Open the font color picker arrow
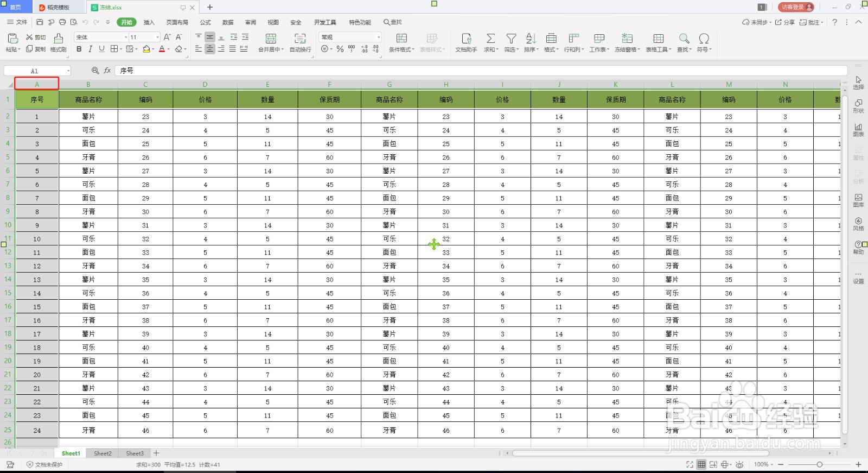The width and height of the screenshot is (868, 473). [x=169, y=49]
